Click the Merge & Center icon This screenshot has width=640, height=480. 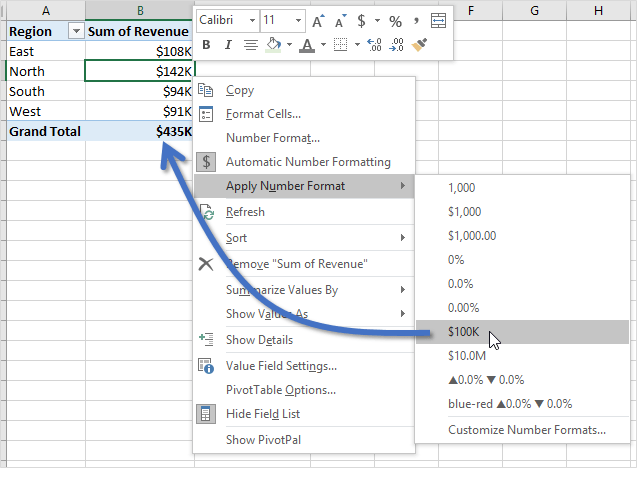pos(438,21)
